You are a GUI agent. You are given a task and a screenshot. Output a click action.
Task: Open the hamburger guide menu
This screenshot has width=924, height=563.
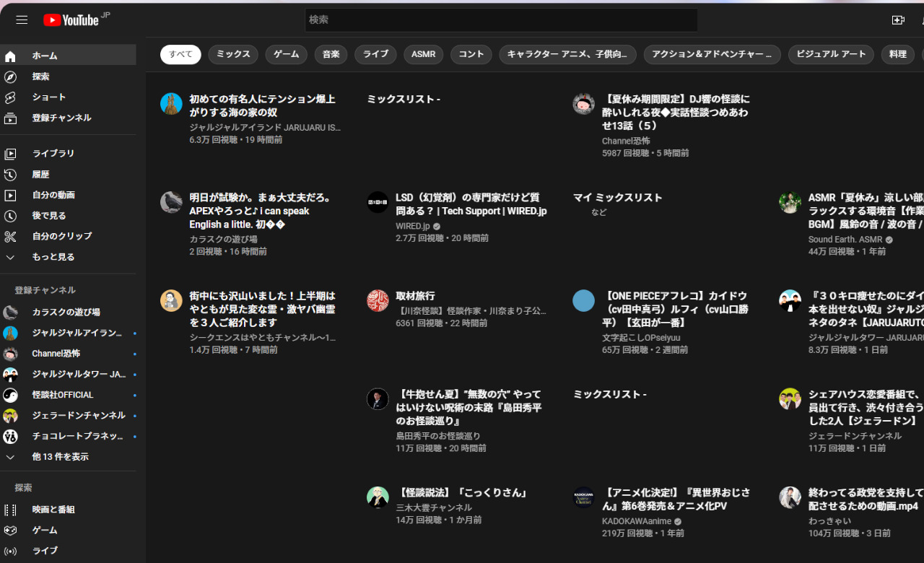coord(22,20)
